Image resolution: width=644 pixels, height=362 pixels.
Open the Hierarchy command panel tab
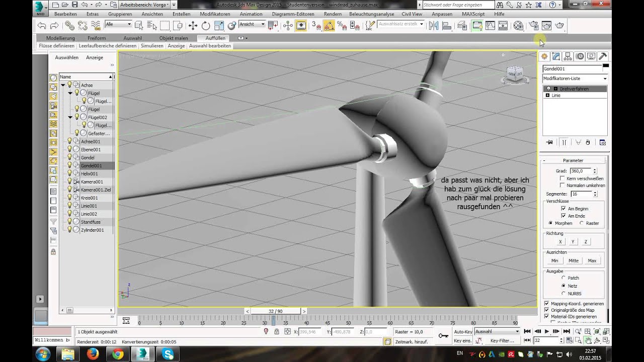[568, 56]
